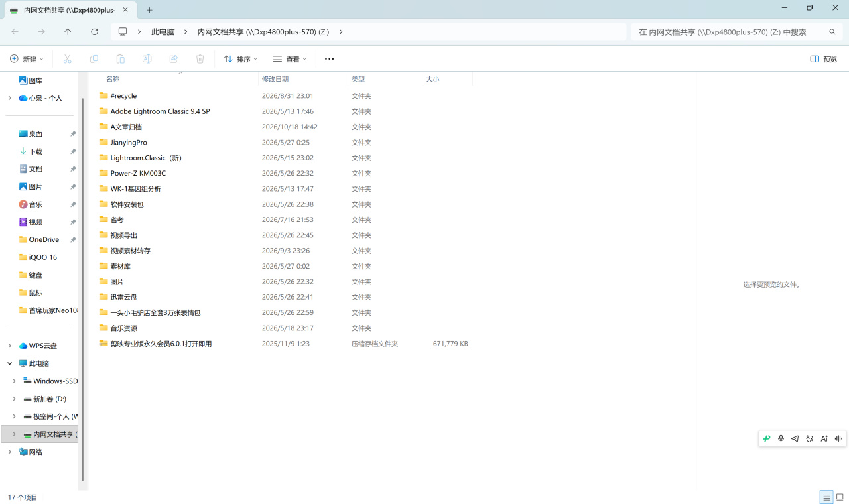
Task: Open a new tab with plus button
Action: (149, 10)
